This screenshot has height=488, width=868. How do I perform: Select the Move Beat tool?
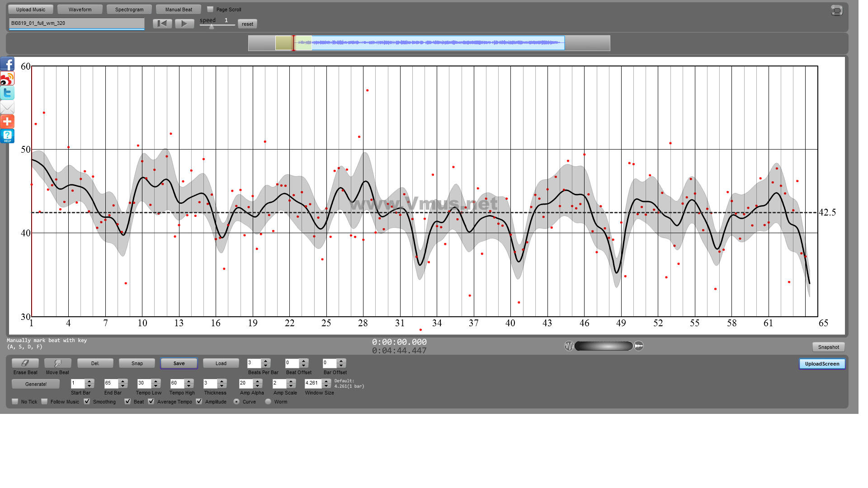pyautogui.click(x=57, y=363)
